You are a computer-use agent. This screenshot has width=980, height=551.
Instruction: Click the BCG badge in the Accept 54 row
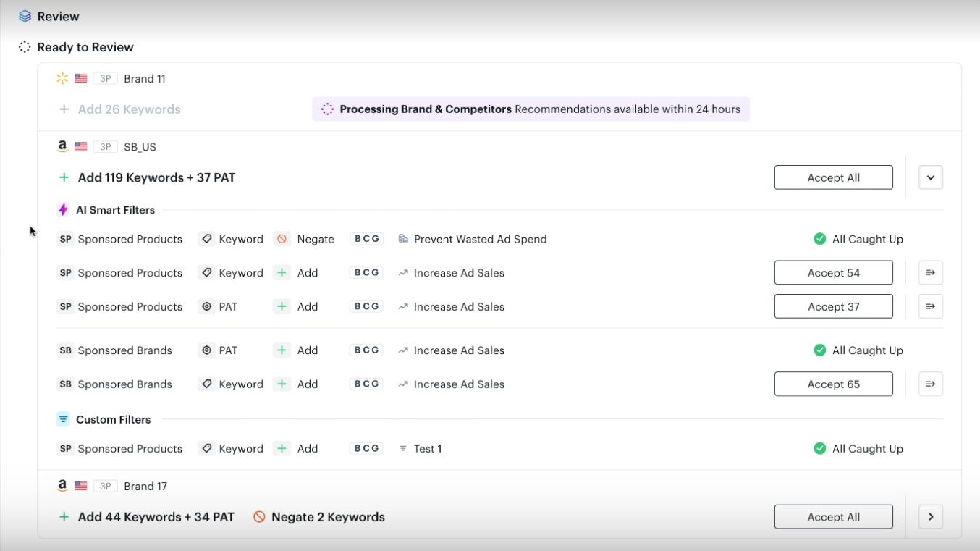pyautogui.click(x=366, y=273)
